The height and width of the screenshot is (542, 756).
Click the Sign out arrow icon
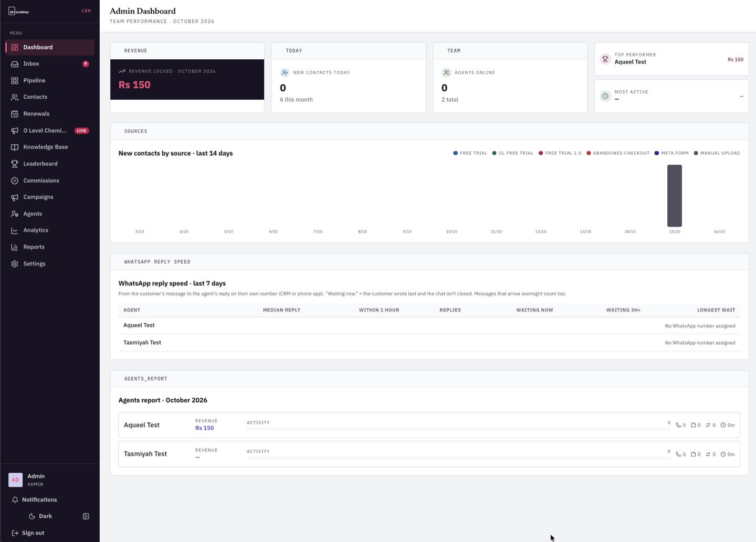pos(15,533)
